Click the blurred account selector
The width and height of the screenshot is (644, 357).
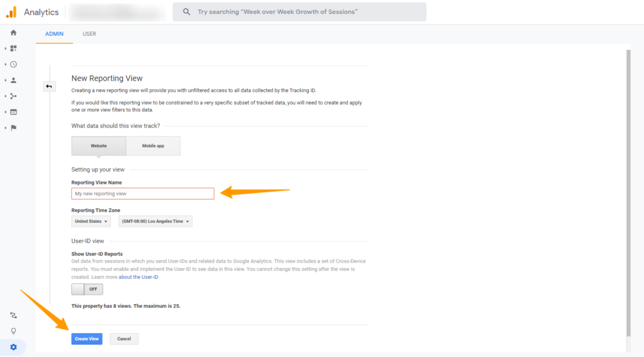(118, 13)
